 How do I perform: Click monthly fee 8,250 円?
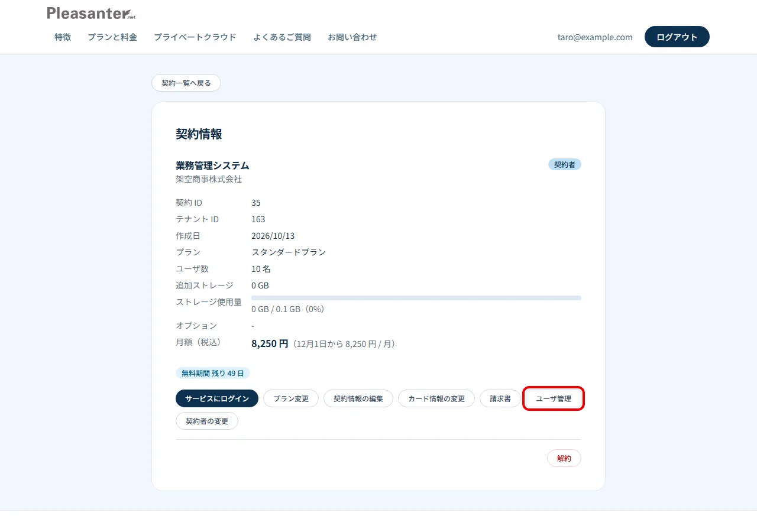click(x=270, y=343)
